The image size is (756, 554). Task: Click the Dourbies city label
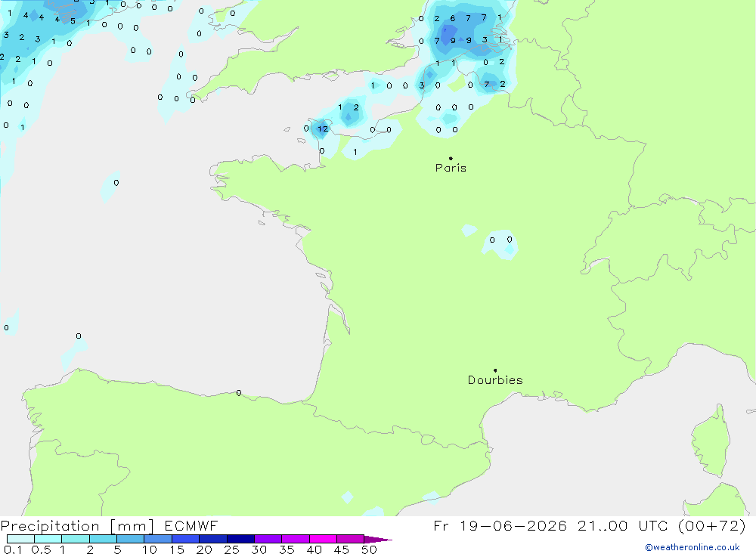[x=495, y=380]
